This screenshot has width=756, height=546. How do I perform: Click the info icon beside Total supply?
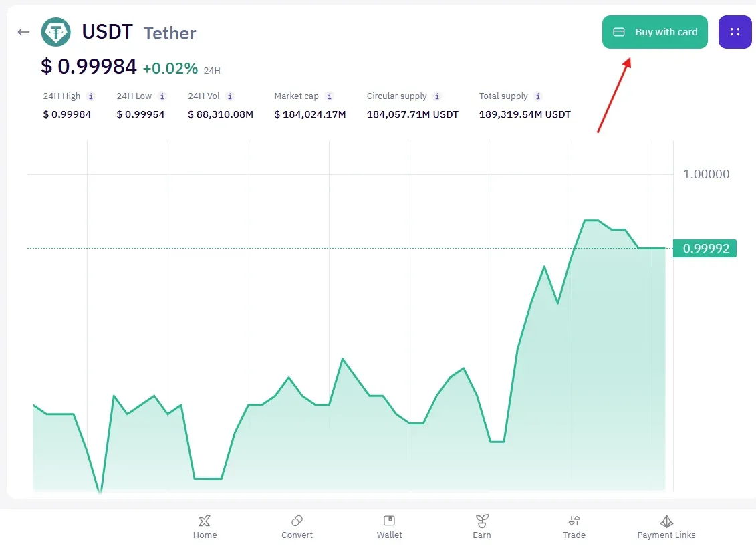coord(538,96)
